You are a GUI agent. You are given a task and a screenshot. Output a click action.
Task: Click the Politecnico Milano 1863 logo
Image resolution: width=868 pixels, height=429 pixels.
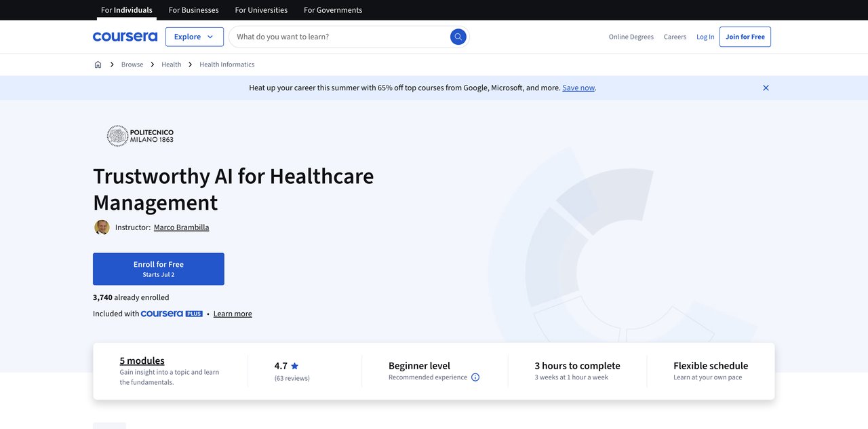pos(140,136)
